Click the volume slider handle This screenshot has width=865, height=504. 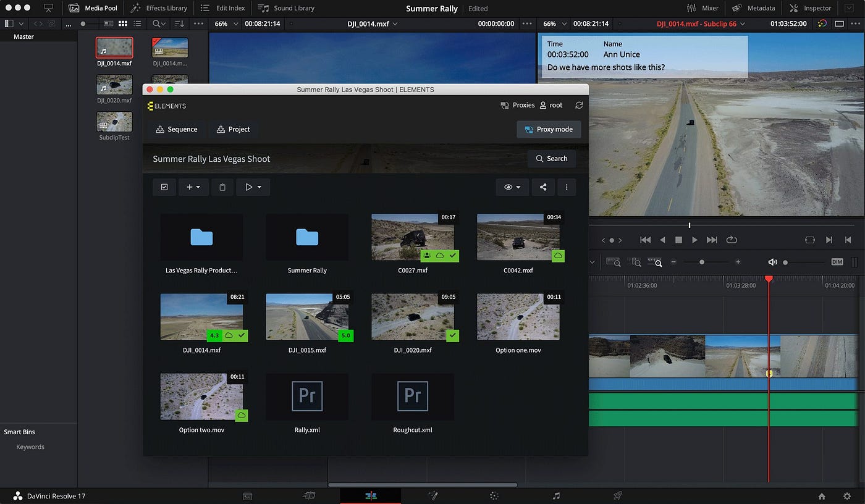click(785, 262)
